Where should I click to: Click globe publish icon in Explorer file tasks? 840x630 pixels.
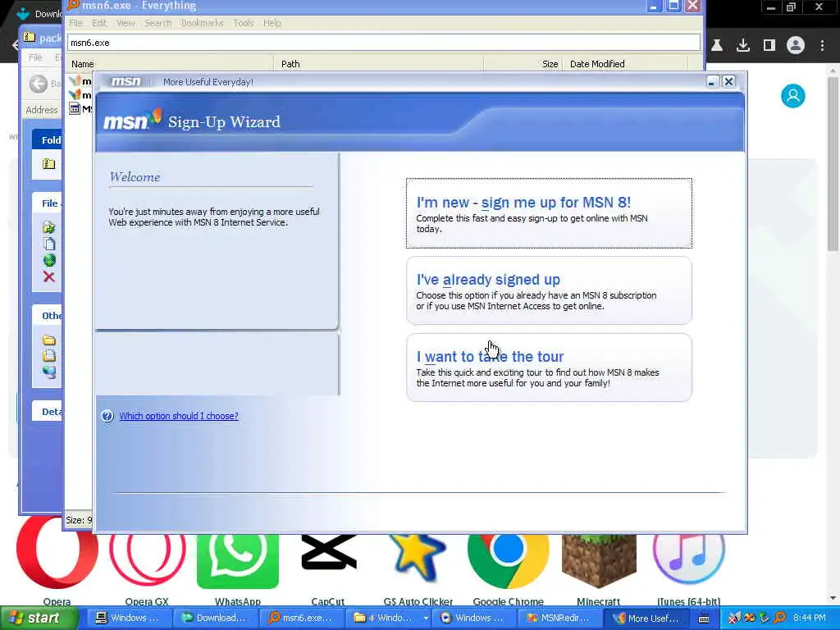coord(48,260)
